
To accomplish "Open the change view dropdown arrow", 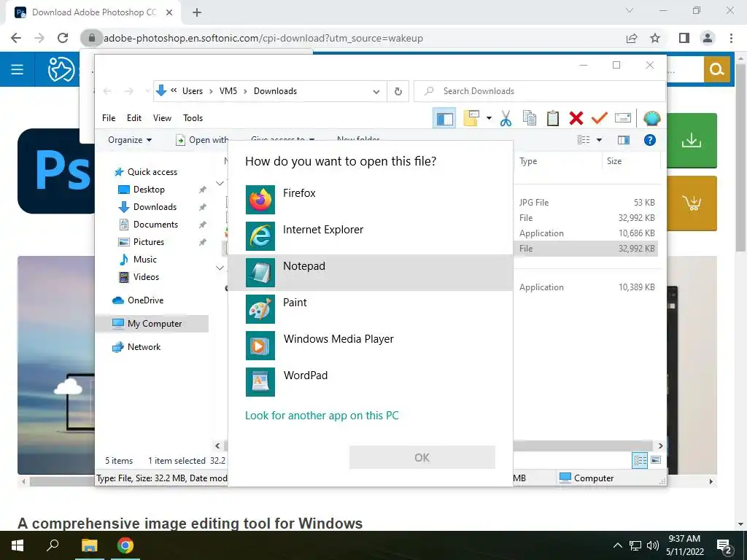I will point(600,140).
